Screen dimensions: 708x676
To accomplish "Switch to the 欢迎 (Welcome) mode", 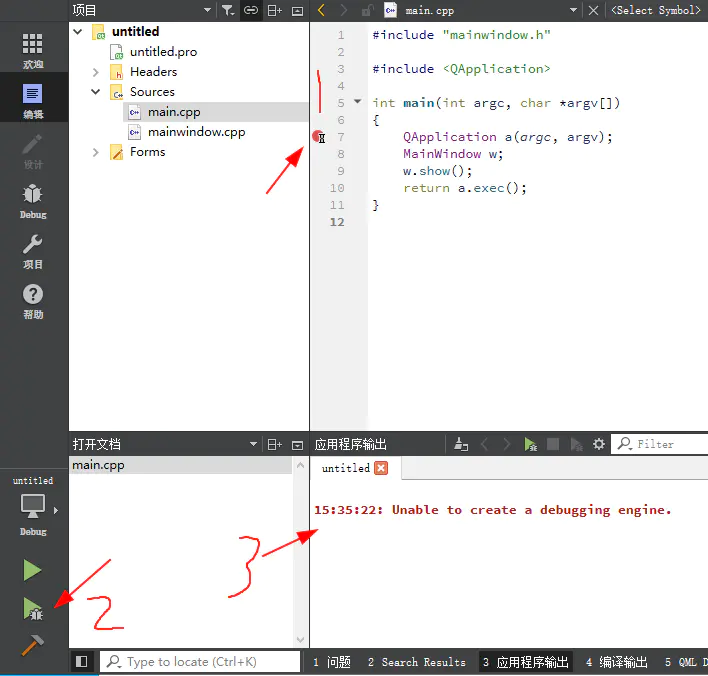I will click(33, 50).
